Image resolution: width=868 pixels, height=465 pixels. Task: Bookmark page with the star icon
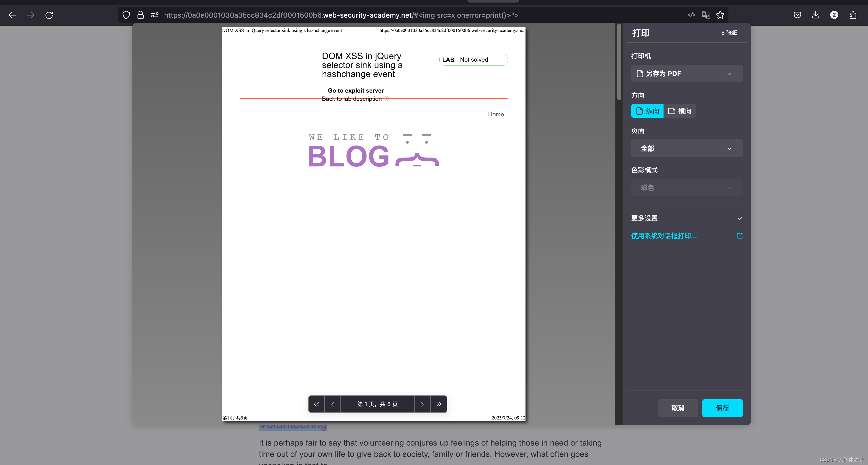coord(720,15)
